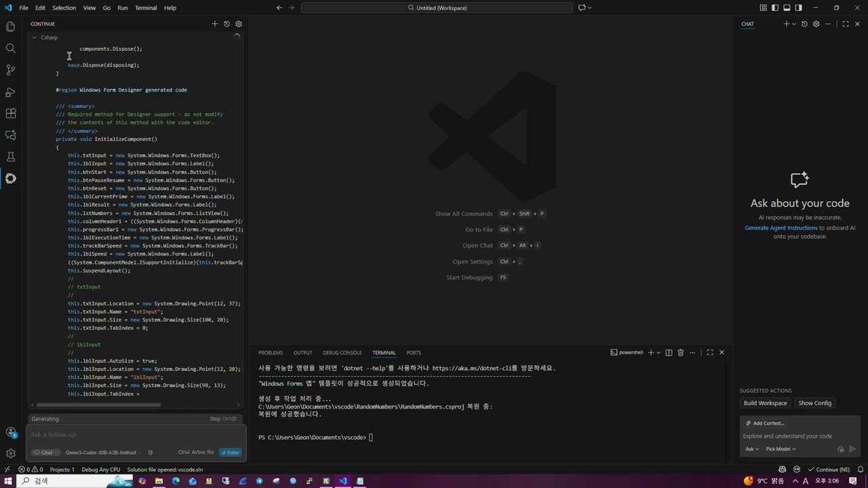
Task: Open Continue panel settings gear
Action: tap(238, 24)
